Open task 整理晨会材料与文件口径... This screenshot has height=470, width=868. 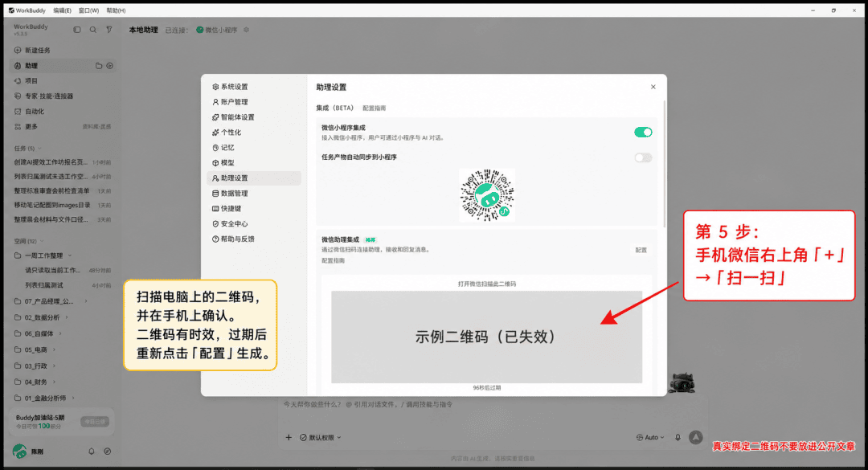click(x=63, y=220)
